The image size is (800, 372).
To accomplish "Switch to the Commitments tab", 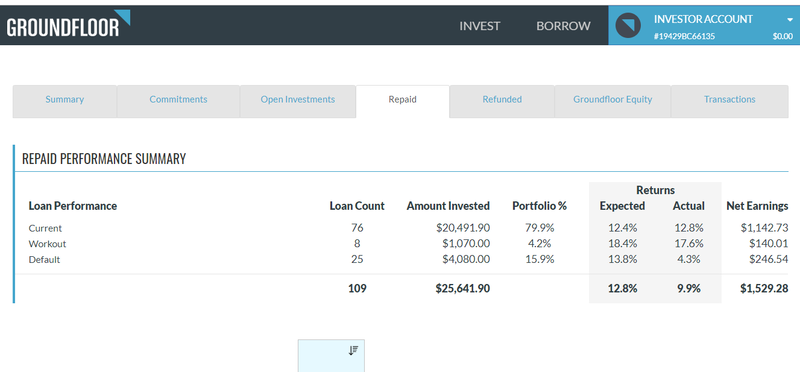I will pyautogui.click(x=178, y=100).
